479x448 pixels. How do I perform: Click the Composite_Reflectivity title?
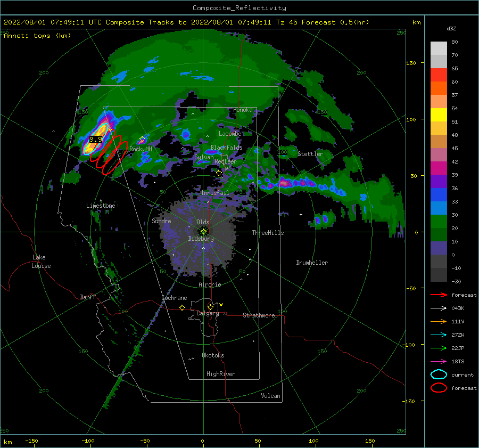[x=240, y=8]
